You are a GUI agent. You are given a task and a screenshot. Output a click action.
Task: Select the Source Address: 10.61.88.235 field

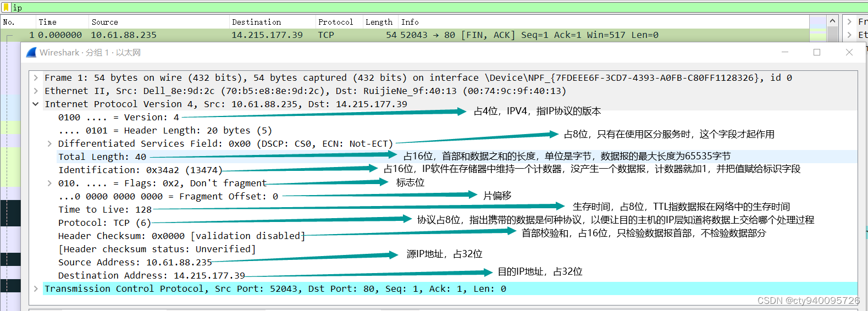click(135, 262)
